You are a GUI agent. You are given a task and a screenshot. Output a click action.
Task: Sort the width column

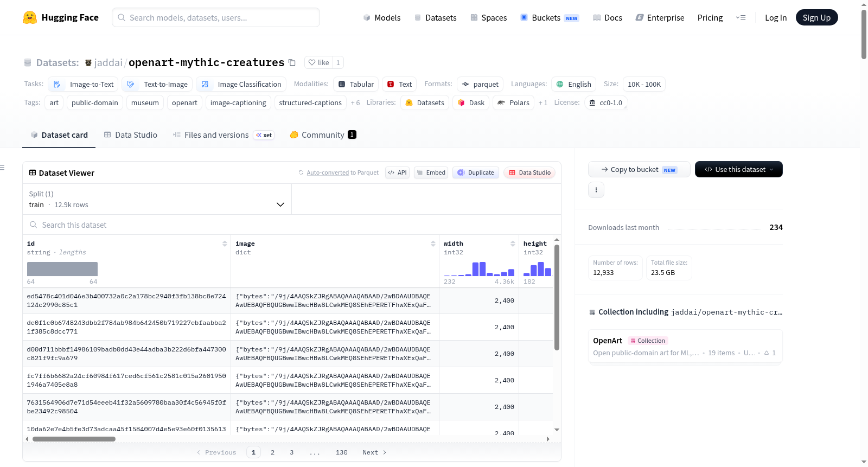(x=513, y=244)
